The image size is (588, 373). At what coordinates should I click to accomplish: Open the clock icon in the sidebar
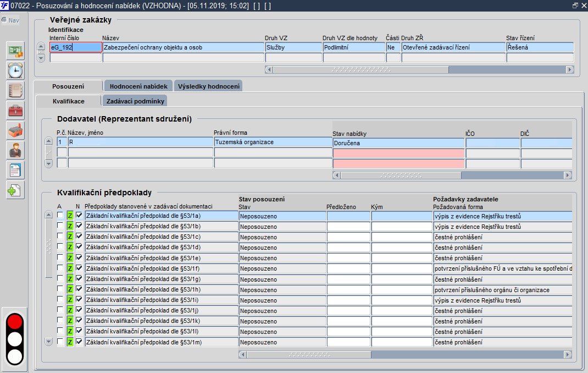pyautogui.click(x=15, y=70)
